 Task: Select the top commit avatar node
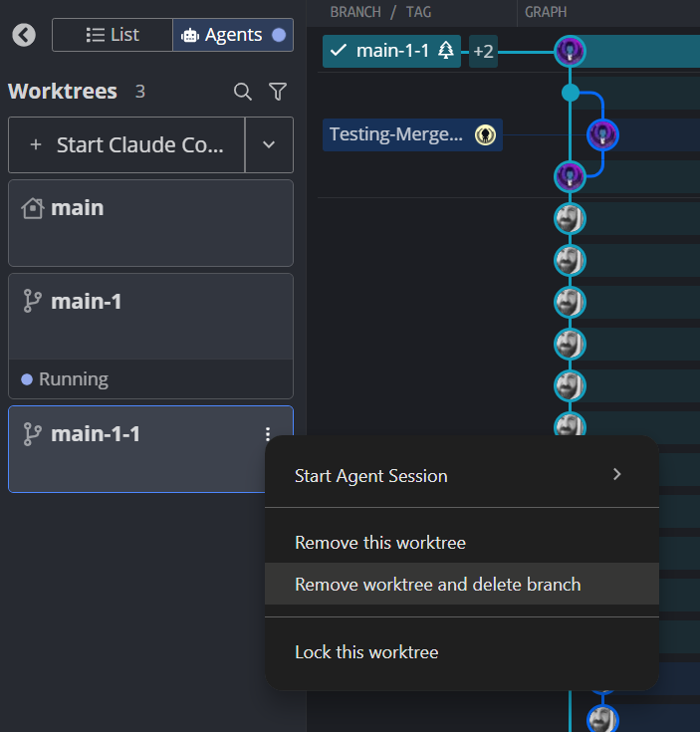pyautogui.click(x=570, y=51)
